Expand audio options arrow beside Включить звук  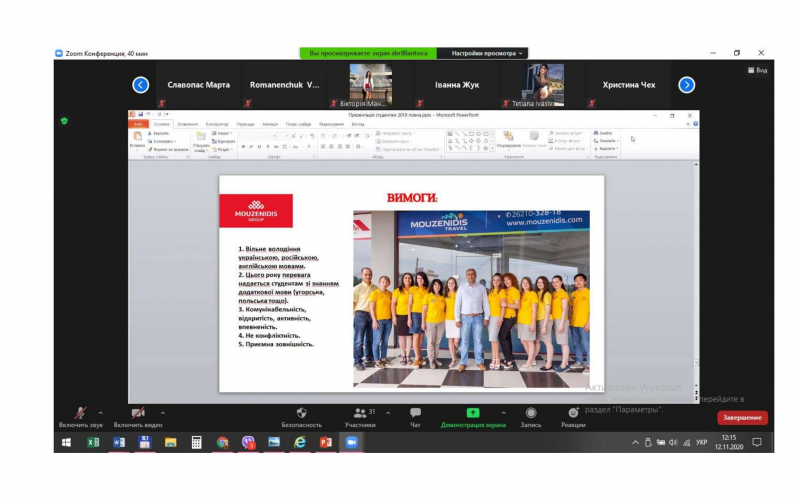pos(101,413)
